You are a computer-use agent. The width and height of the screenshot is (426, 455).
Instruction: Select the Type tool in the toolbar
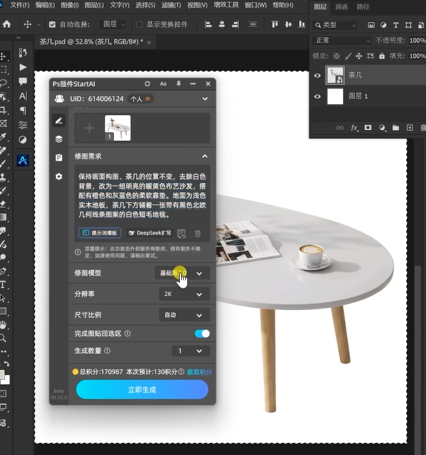(x=3, y=284)
